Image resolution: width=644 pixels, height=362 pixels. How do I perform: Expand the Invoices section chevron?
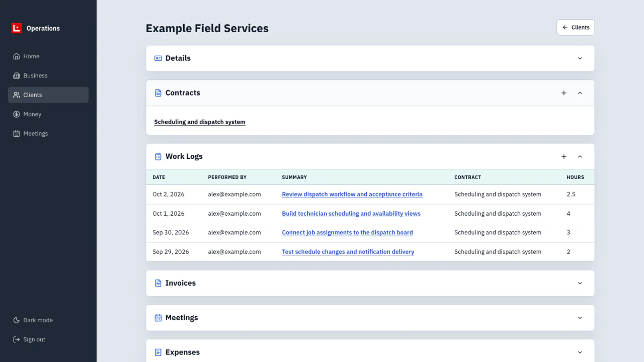(580, 283)
